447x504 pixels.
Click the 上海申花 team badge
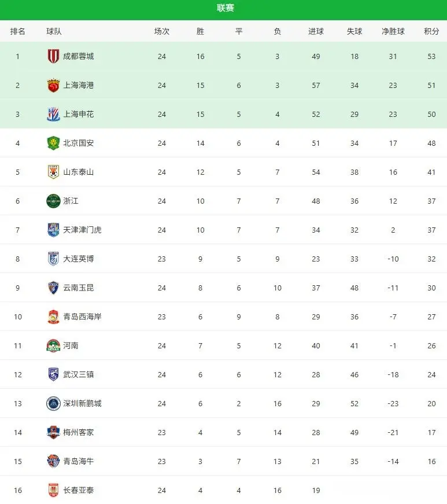pyautogui.click(x=53, y=114)
